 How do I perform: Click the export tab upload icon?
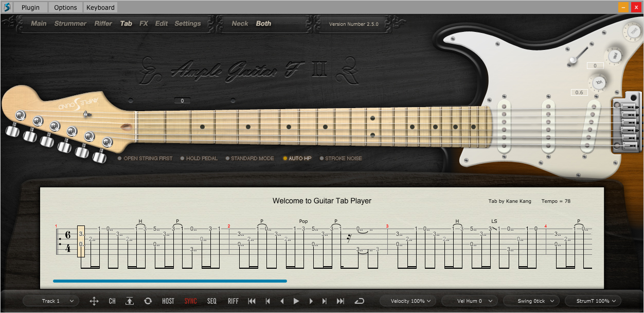130,301
